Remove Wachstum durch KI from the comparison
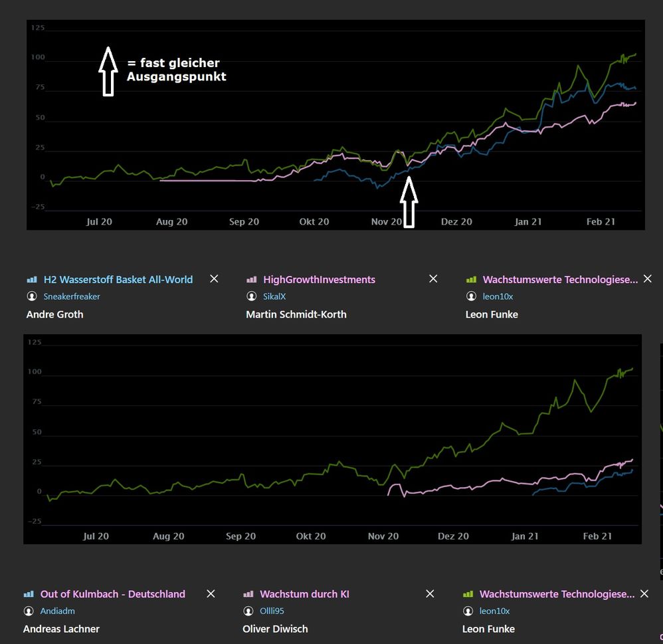 (x=430, y=593)
